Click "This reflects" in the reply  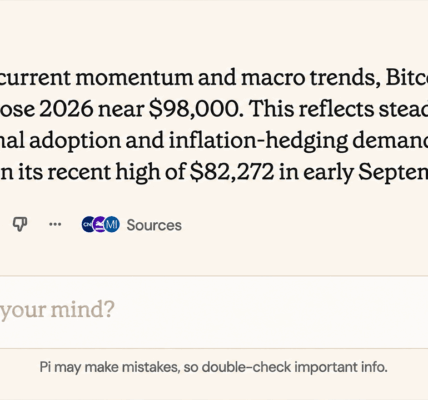(312, 109)
